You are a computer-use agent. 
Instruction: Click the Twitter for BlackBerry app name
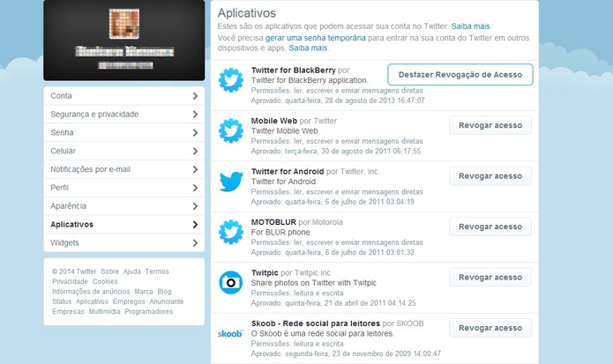[x=293, y=71]
